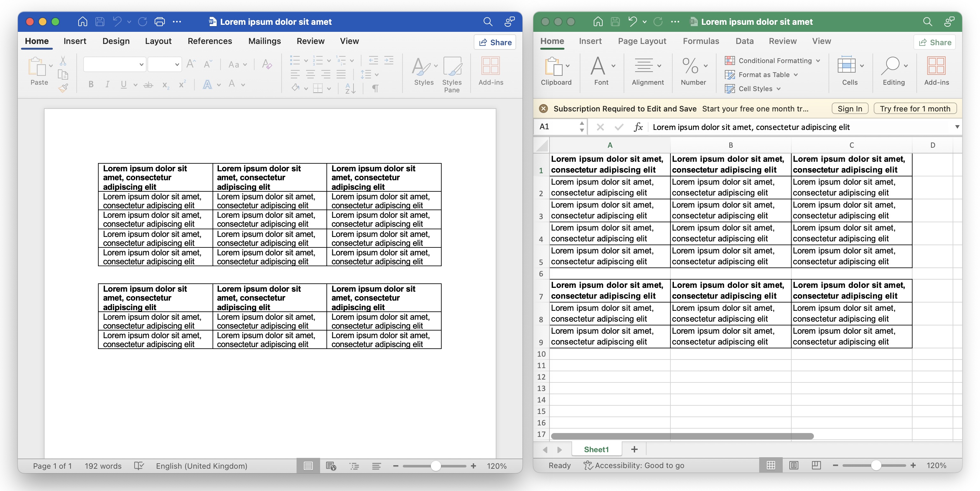Click the Sign In button in Excel
The width and height of the screenshot is (980, 491).
[850, 109]
